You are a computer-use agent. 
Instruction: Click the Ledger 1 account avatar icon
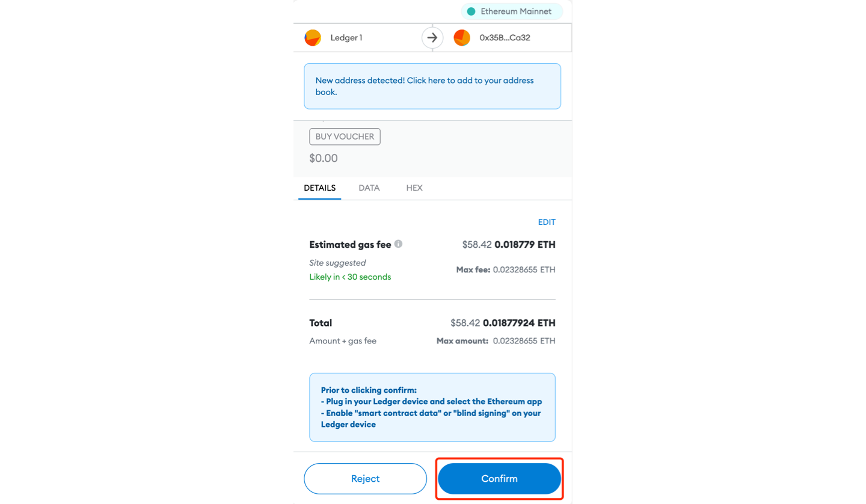(x=313, y=38)
